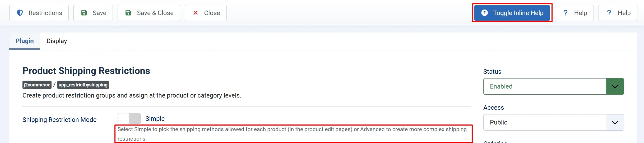Select the Plugin tab

tap(25, 41)
